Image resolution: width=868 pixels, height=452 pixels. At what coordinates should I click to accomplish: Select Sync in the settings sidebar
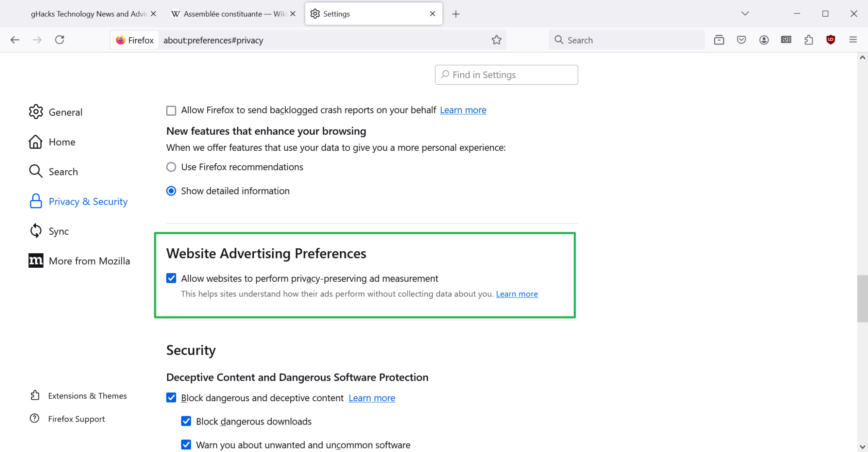click(x=58, y=231)
